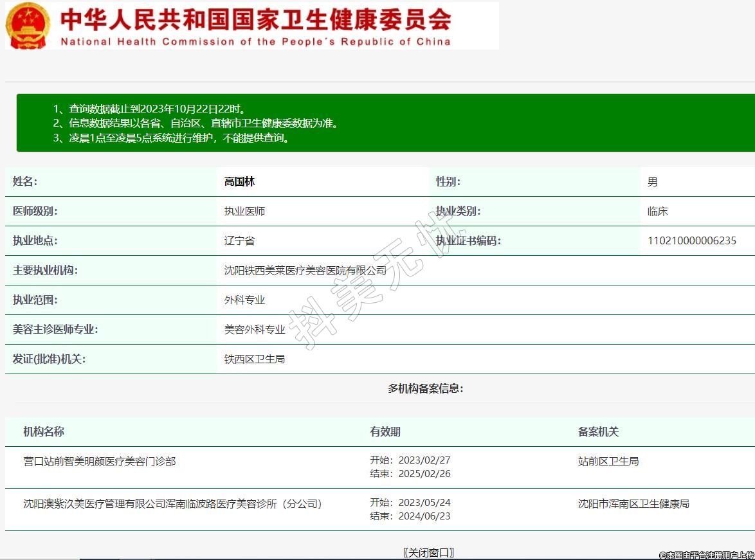This screenshot has width=755, height=560.
Task: Select the 沈阳澳紫汐美医疗管理有限公司 clinic row
Action: [x=172, y=504]
